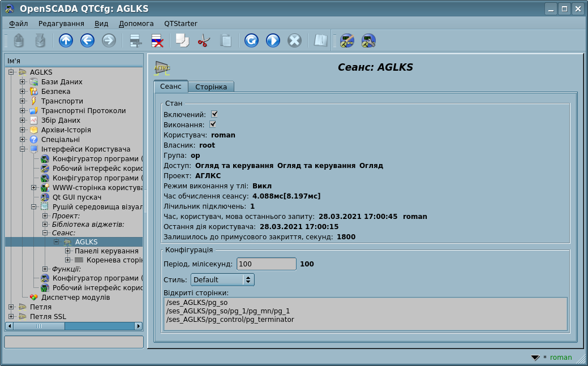Click the Stop refresh toolbar icon

click(x=295, y=40)
